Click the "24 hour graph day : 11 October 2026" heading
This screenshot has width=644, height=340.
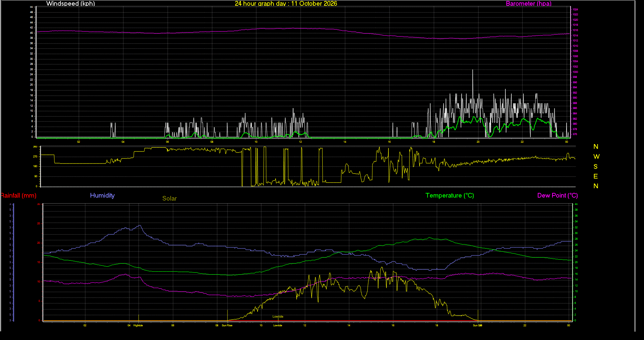(x=286, y=3)
